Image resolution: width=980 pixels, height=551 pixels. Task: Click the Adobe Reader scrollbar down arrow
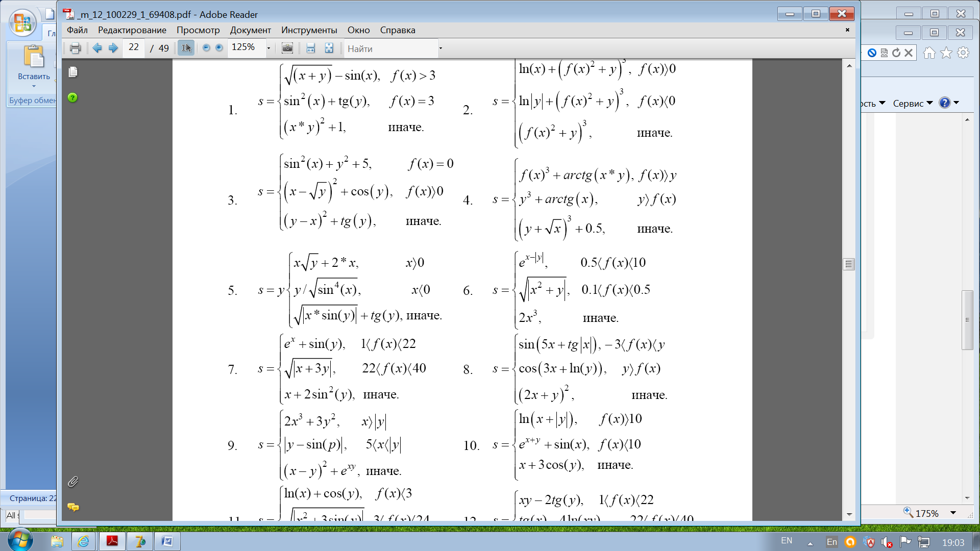click(x=849, y=514)
